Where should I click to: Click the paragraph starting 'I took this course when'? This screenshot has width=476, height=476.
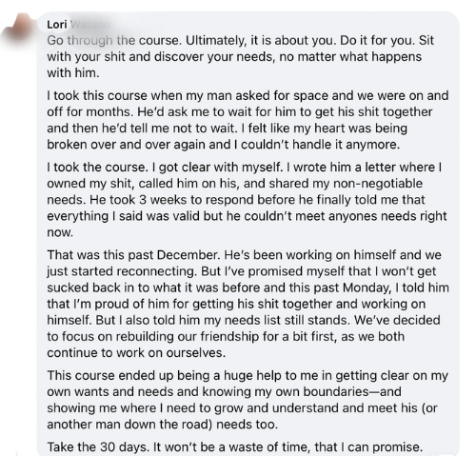[x=248, y=120]
